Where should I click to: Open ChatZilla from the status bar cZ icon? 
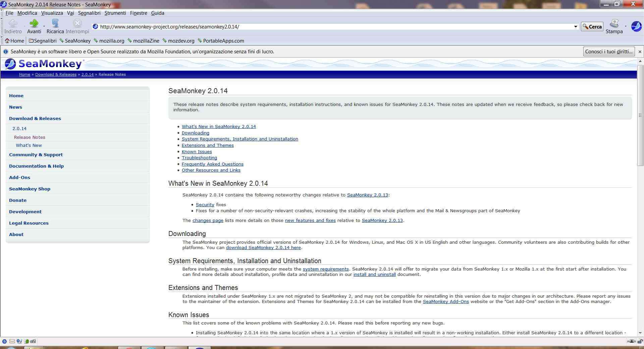tap(33, 341)
